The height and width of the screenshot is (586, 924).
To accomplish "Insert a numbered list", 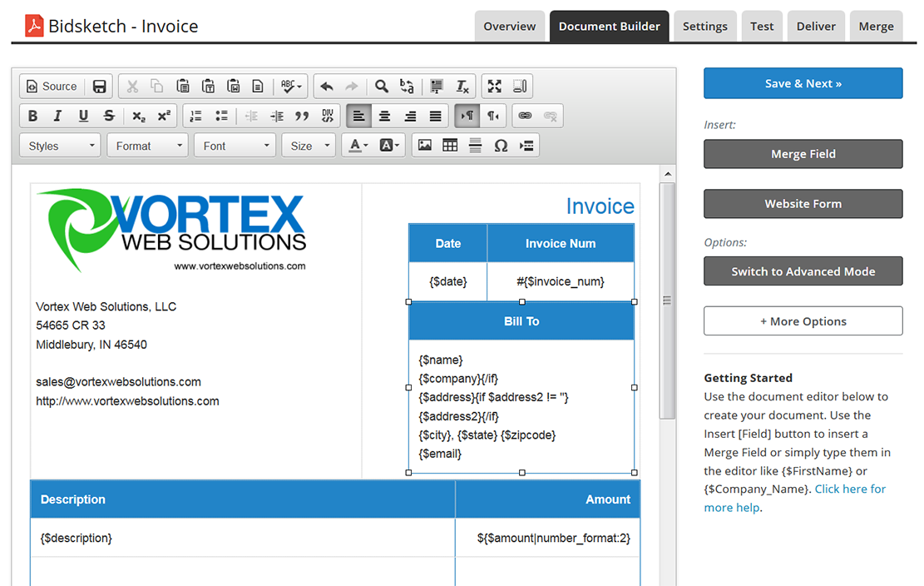I will (196, 116).
